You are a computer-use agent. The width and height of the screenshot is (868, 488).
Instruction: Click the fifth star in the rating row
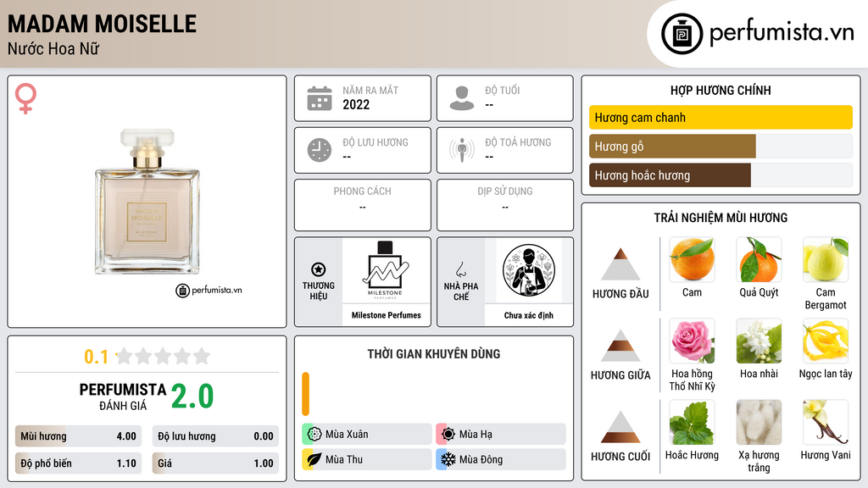click(x=202, y=356)
